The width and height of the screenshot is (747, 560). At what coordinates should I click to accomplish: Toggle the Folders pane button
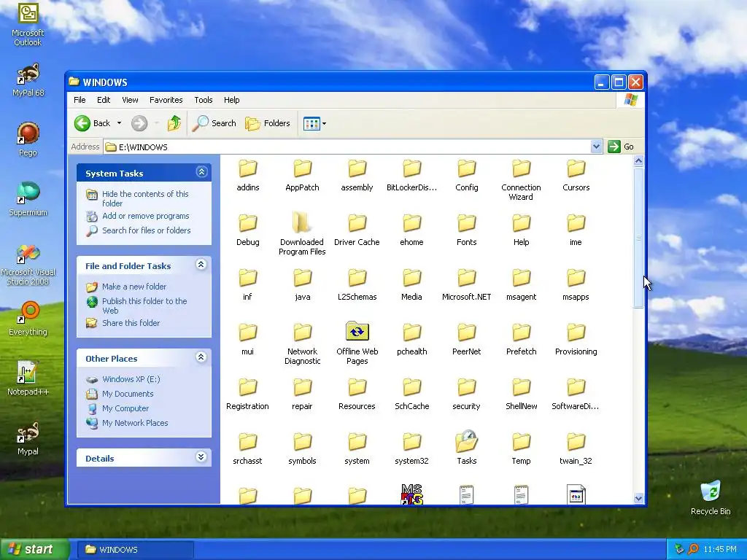click(x=267, y=123)
